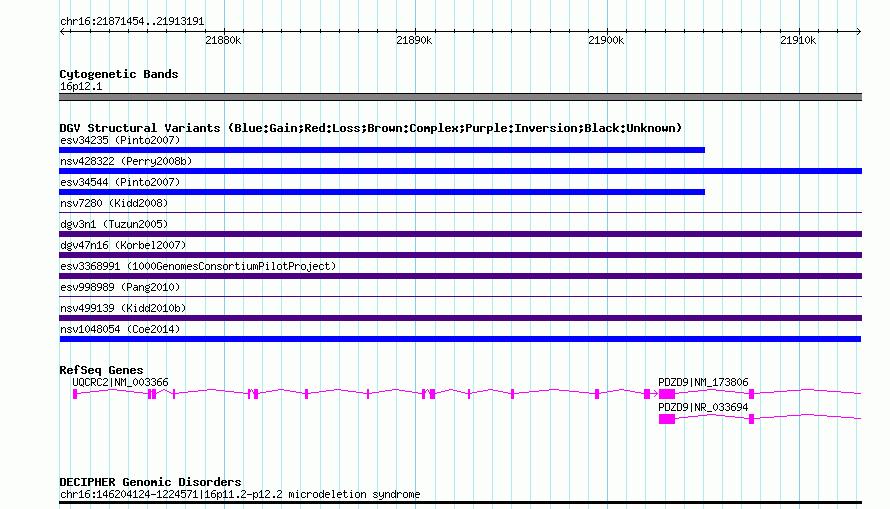Viewport: 890px width, 509px height.
Task: Select the blue bar under esv34235
Action: click(x=382, y=150)
